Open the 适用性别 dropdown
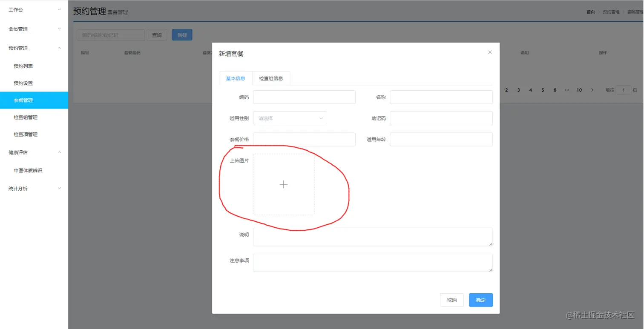This screenshot has width=644, height=329. pyautogui.click(x=290, y=118)
